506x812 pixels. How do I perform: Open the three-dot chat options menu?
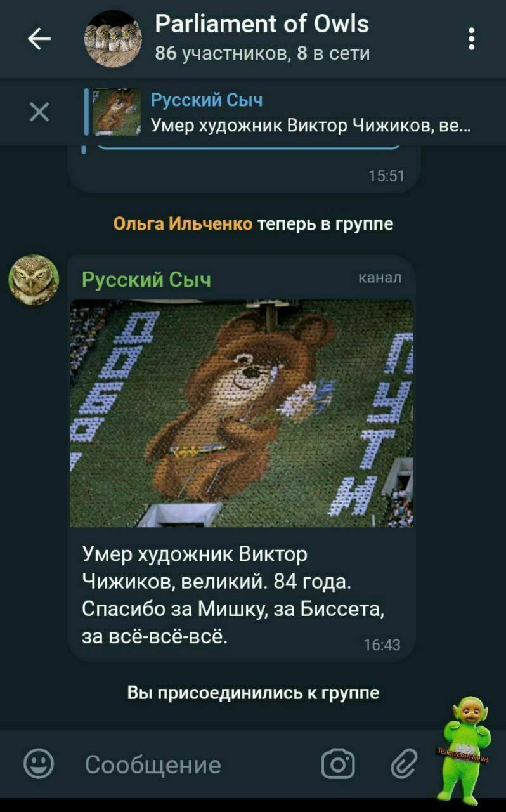click(x=471, y=39)
